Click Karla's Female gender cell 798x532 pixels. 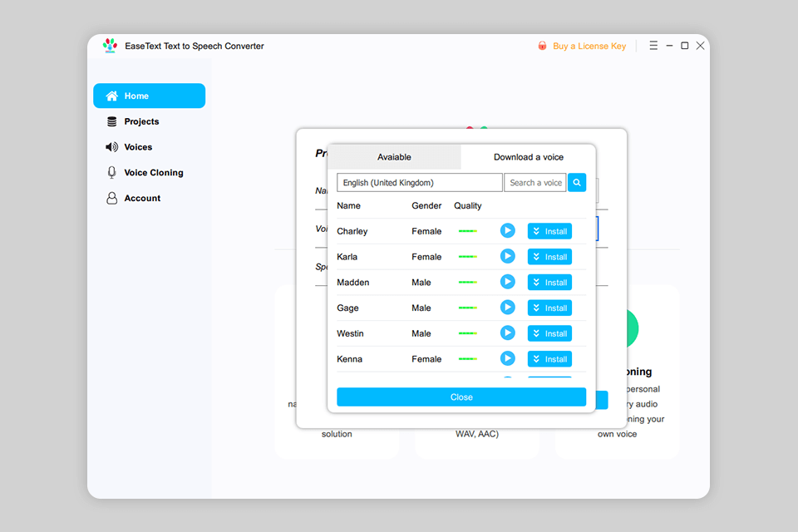(x=426, y=257)
